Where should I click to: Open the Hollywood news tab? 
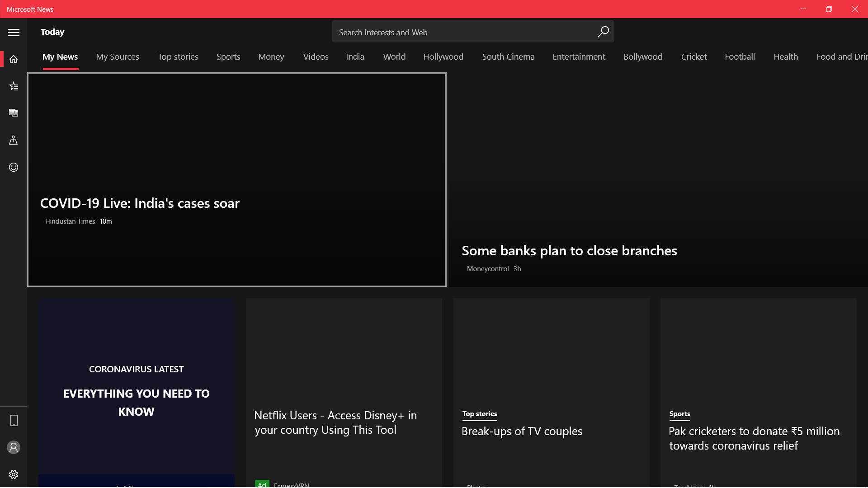click(443, 56)
